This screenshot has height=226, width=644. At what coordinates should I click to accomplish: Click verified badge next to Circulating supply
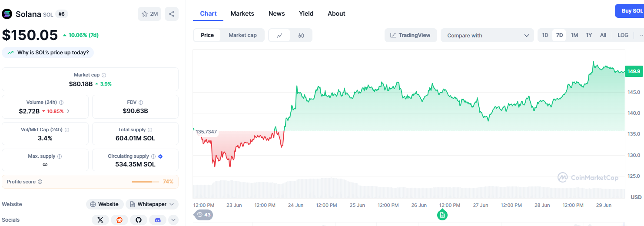click(x=161, y=156)
